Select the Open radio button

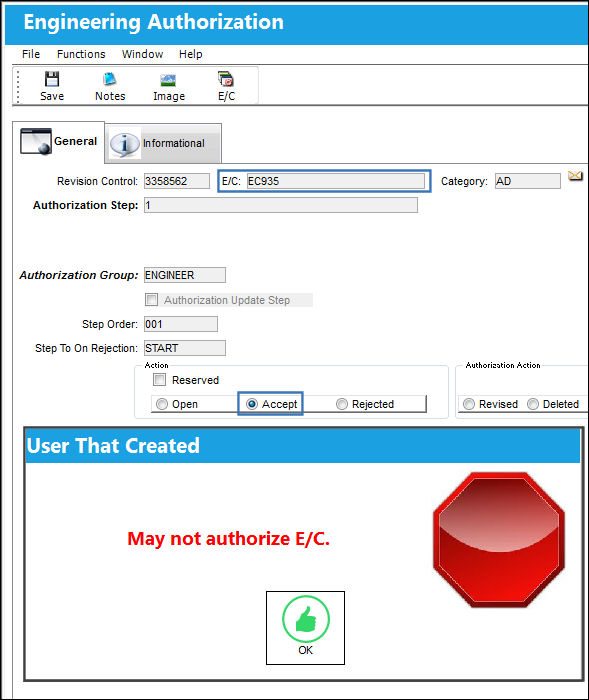[162, 404]
